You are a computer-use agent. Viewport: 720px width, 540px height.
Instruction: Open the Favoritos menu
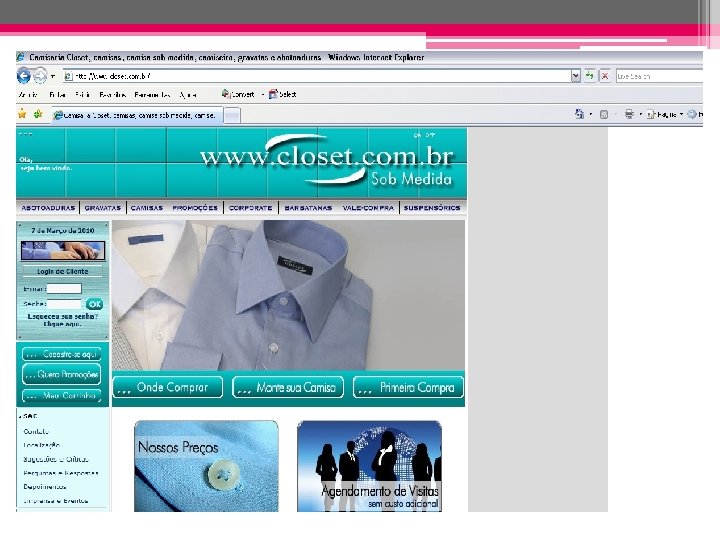click(x=112, y=95)
